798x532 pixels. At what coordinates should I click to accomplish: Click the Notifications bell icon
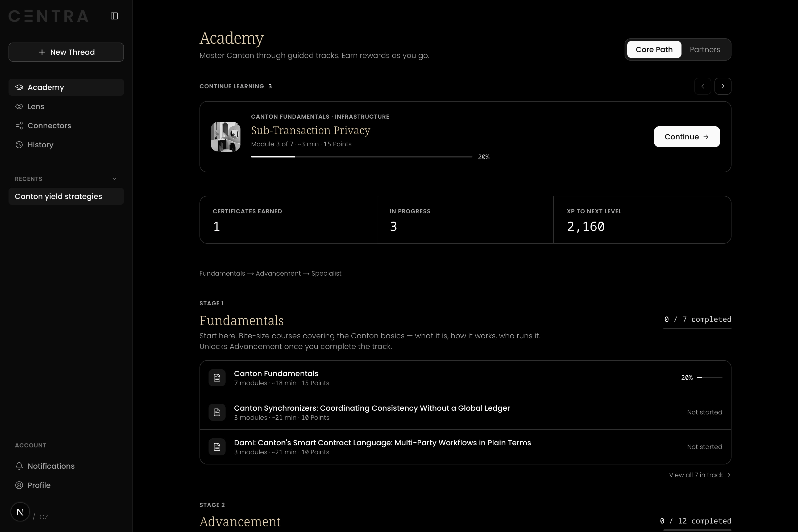[19, 466]
